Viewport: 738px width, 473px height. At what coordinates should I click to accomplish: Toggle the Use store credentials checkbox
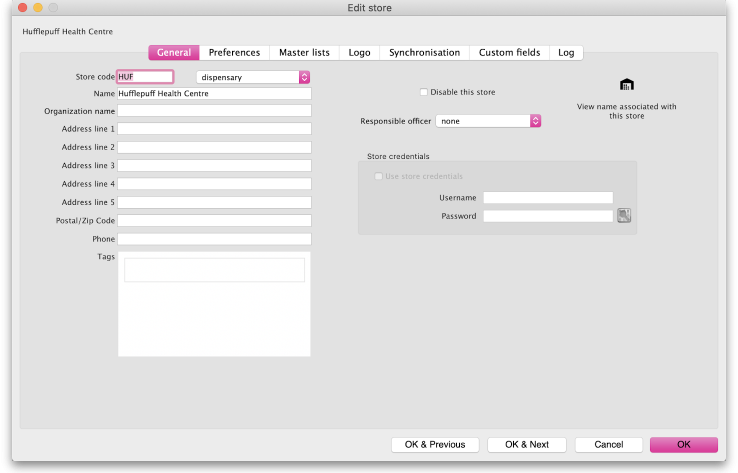[x=378, y=177]
